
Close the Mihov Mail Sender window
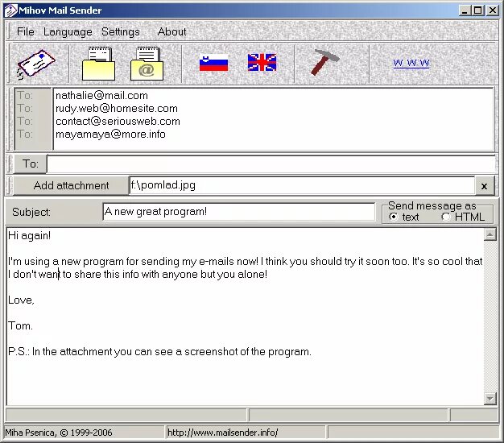click(x=493, y=10)
